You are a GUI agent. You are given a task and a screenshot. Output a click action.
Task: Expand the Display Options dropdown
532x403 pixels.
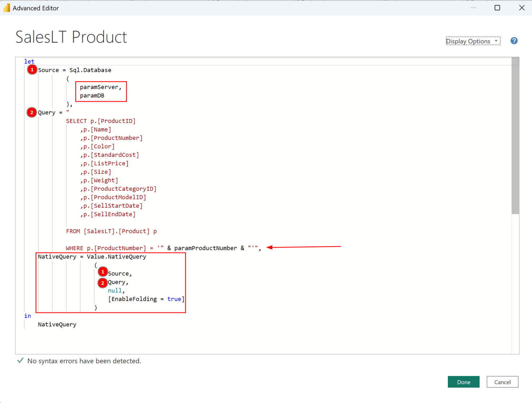[473, 41]
